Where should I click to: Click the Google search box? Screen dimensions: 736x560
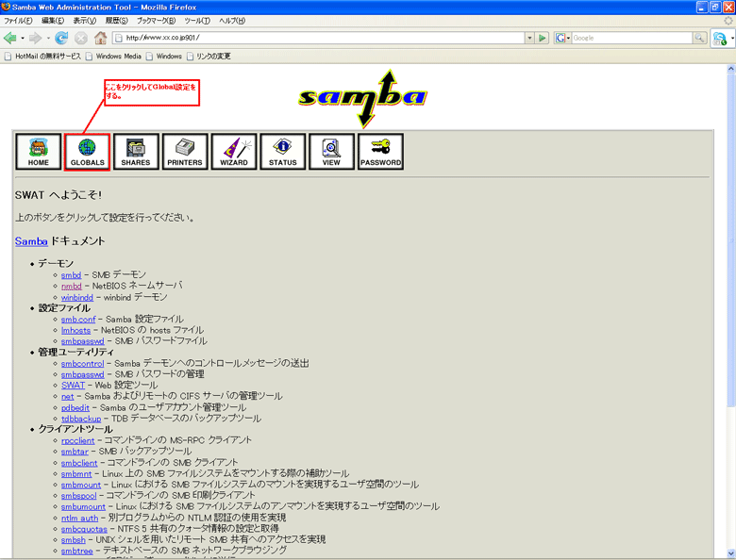[630, 38]
